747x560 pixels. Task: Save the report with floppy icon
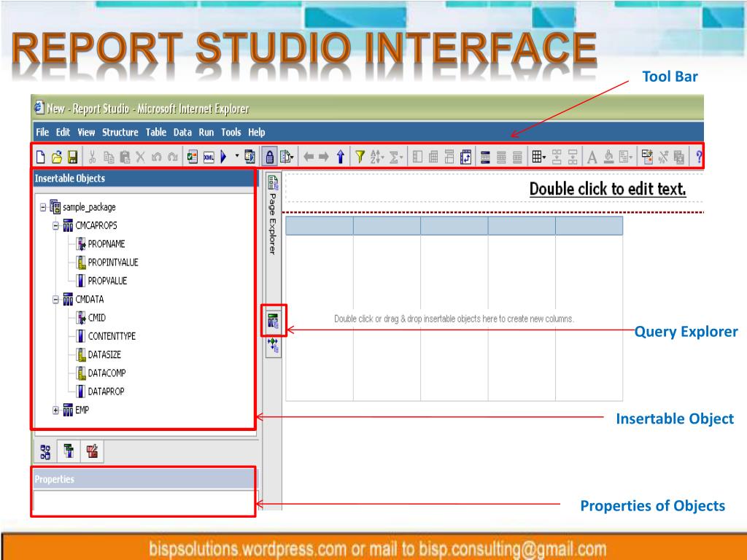coord(72,156)
